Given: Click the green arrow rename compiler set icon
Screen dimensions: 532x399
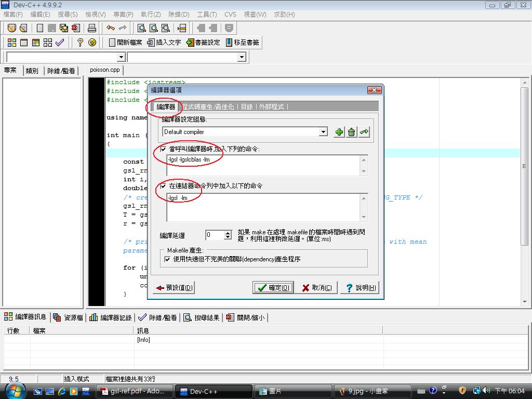Looking at the screenshot, I should coord(364,132).
